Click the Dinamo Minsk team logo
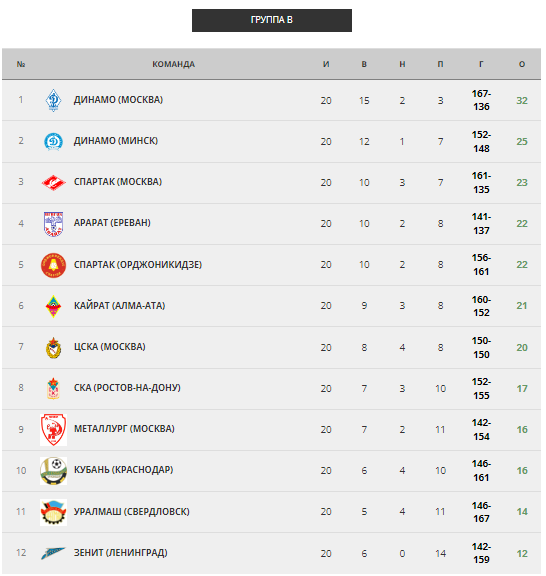 coord(53,141)
